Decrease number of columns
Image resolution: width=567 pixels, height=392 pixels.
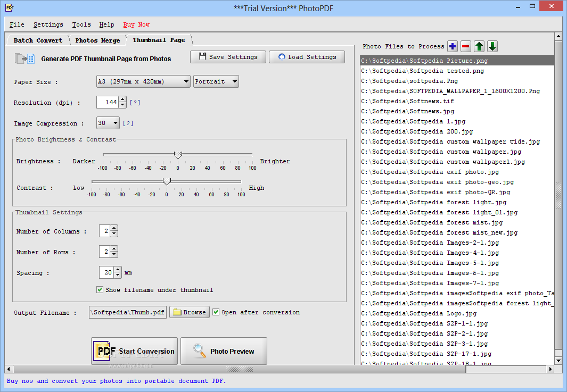tap(114, 233)
